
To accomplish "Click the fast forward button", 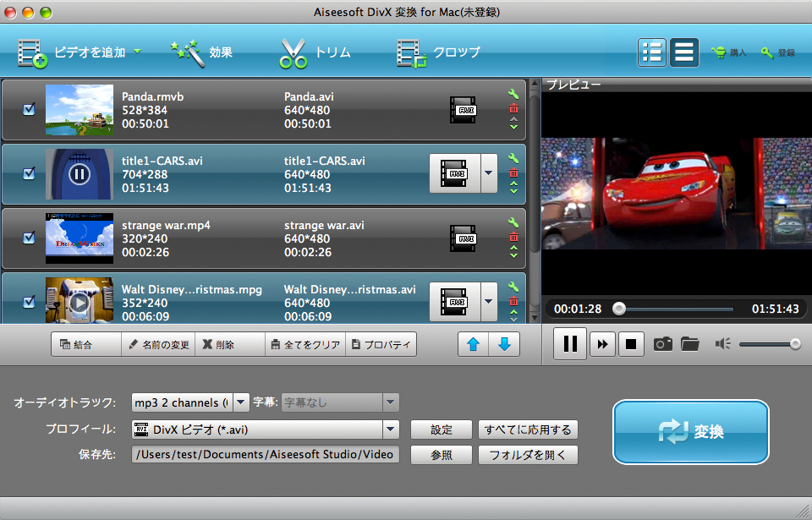I will point(602,344).
